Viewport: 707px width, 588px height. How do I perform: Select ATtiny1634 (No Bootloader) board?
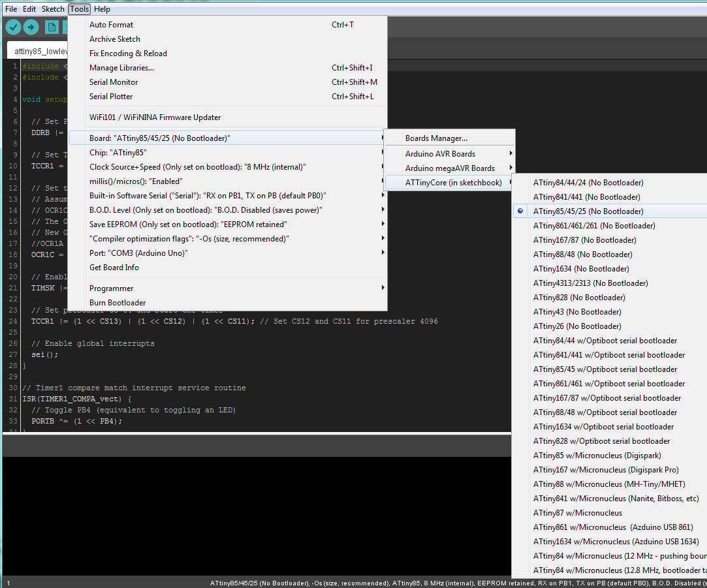[610, 269]
